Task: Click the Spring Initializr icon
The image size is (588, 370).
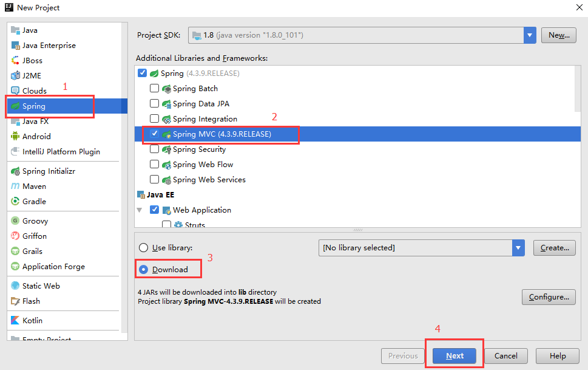Action: (x=15, y=171)
